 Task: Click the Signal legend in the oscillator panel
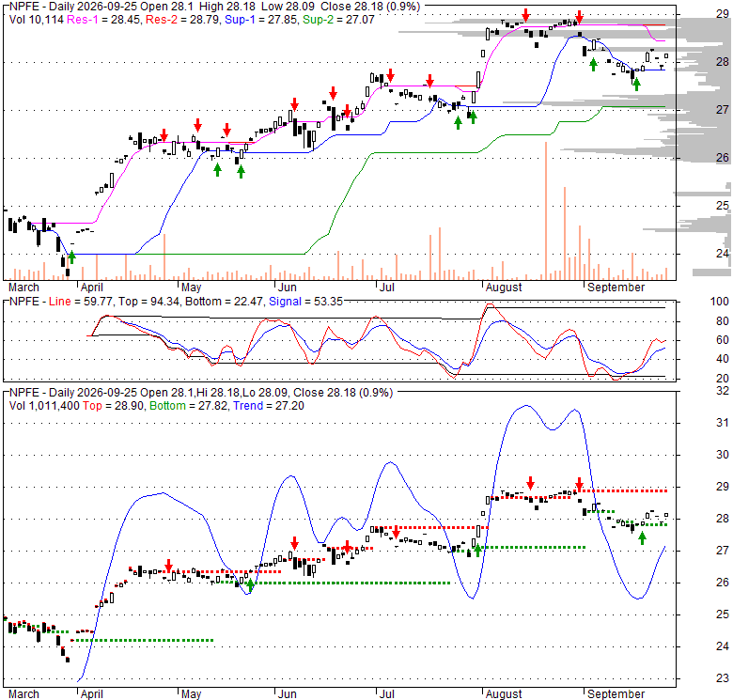pyautogui.click(x=285, y=302)
